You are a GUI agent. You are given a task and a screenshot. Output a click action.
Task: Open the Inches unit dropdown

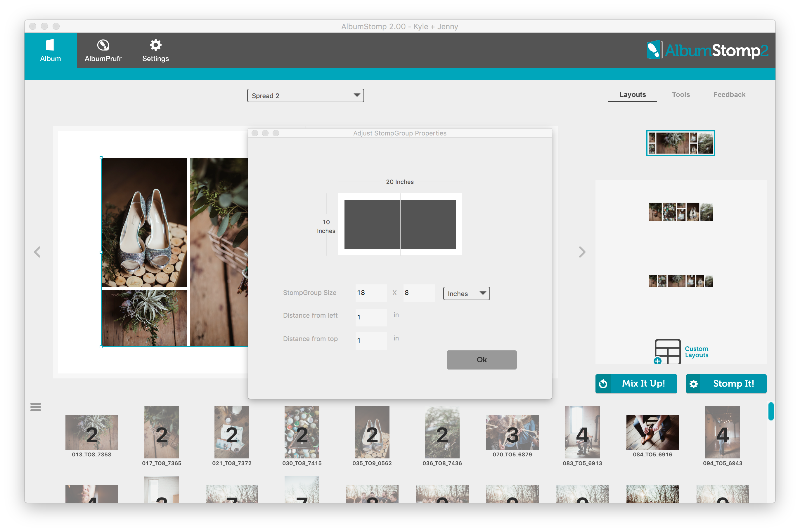(x=466, y=293)
